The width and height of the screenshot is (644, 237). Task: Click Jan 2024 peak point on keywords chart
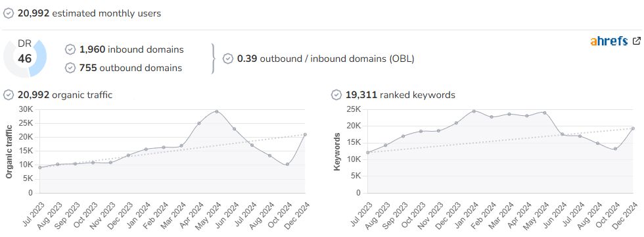(474, 111)
